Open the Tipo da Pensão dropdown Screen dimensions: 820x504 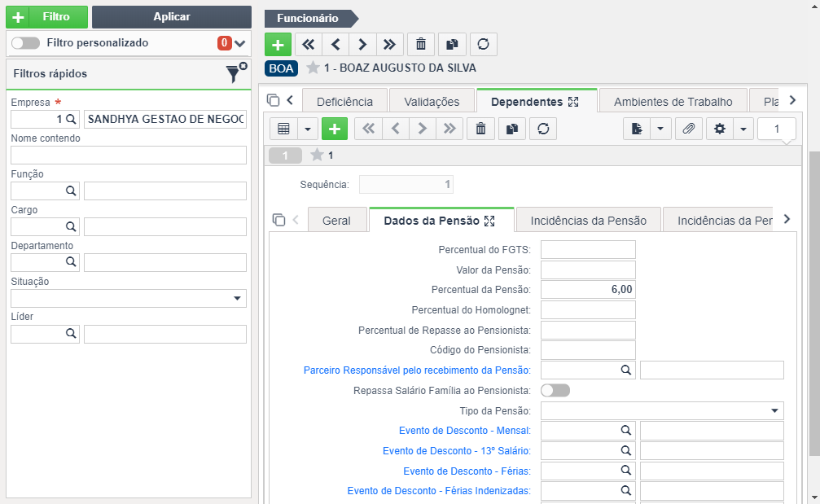(774, 411)
